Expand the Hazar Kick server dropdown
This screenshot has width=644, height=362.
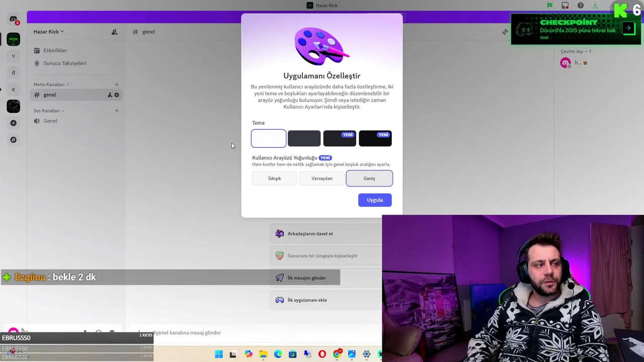(49, 32)
